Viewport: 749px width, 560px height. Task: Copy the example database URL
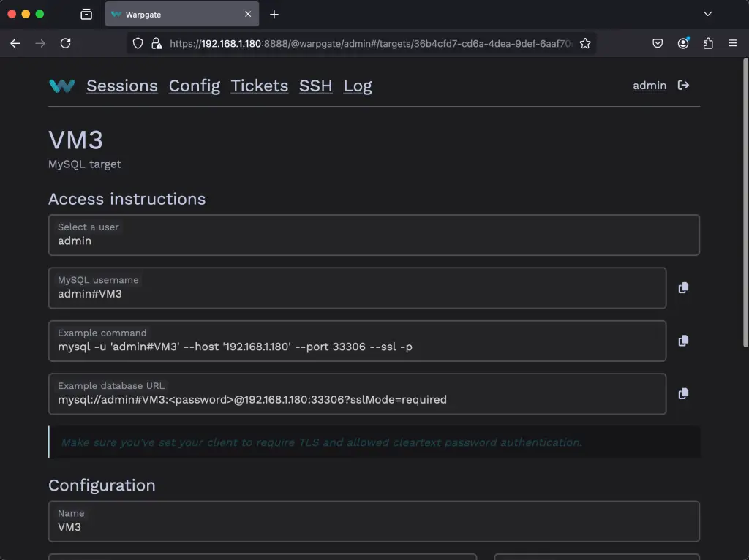682,393
